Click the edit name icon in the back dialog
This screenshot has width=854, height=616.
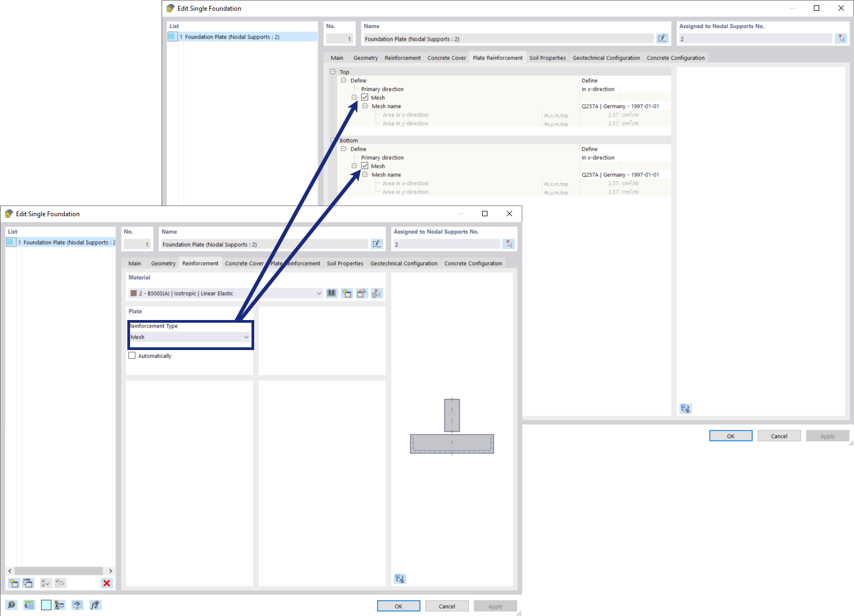click(x=662, y=39)
